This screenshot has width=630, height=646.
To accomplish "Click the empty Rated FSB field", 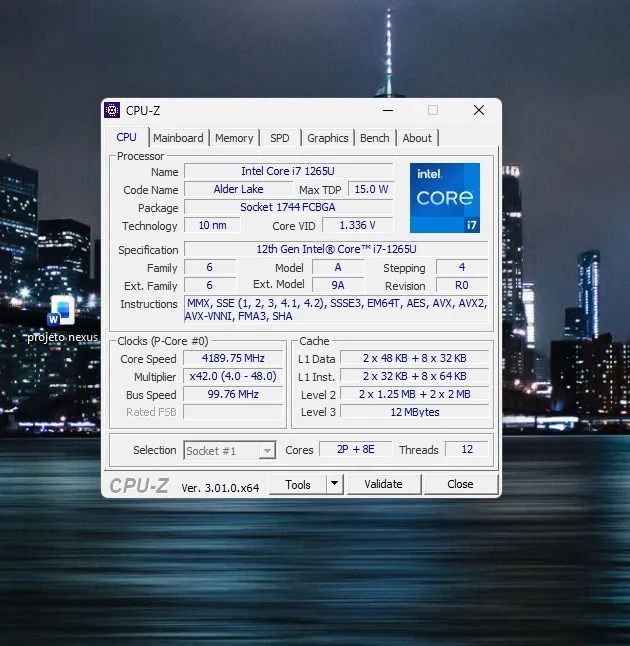I will click(233, 412).
